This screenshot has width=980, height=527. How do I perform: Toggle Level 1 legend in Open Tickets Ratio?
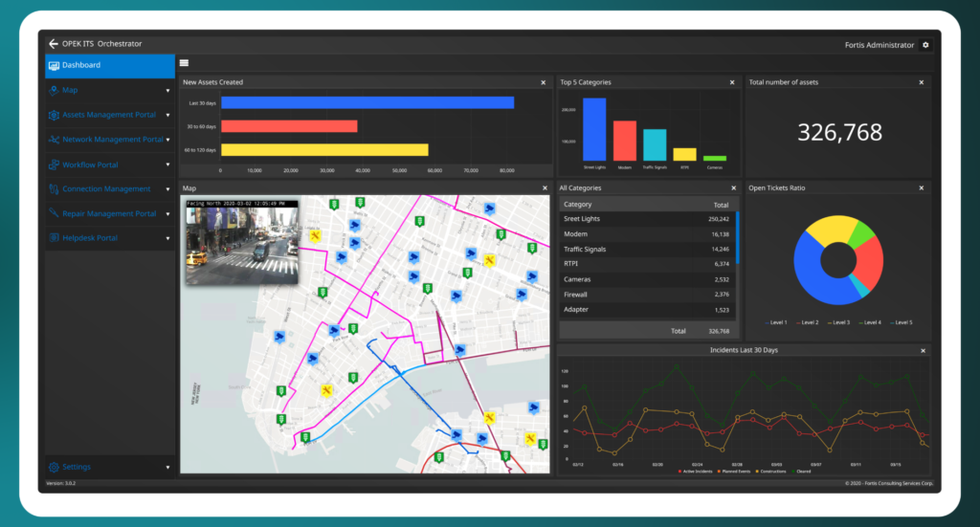coord(777,322)
